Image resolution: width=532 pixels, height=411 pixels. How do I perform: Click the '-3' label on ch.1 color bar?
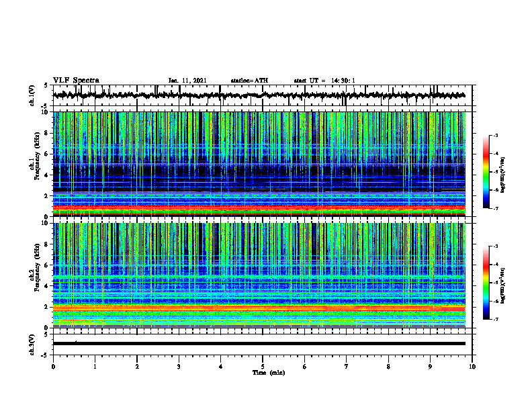pyautogui.click(x=496, y=136)
